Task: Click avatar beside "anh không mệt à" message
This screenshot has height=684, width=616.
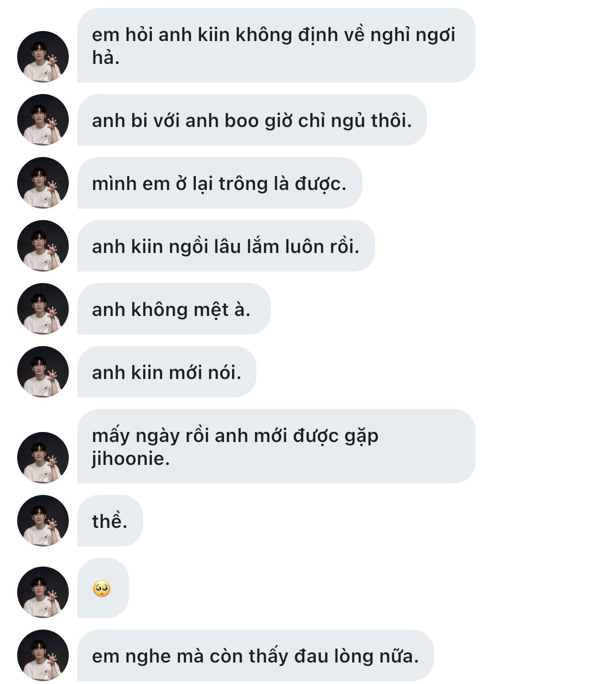Action: point(43,309)
